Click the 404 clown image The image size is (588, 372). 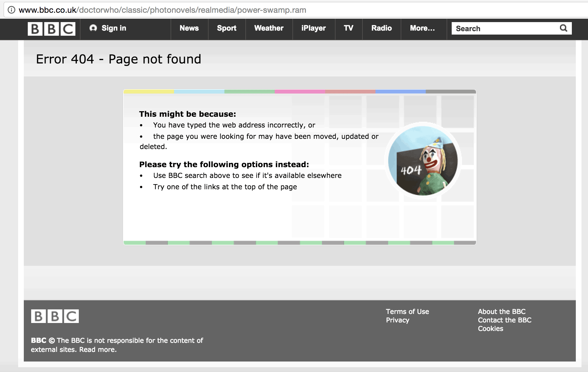point(423,161)
